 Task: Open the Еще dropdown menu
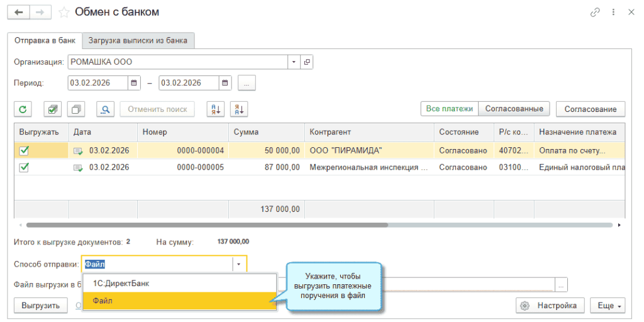click(607, 306)
